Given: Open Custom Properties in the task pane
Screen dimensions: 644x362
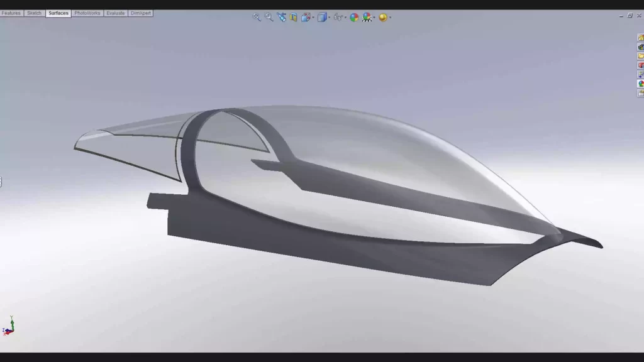Looking at the screenshot, I should (641, 93).
